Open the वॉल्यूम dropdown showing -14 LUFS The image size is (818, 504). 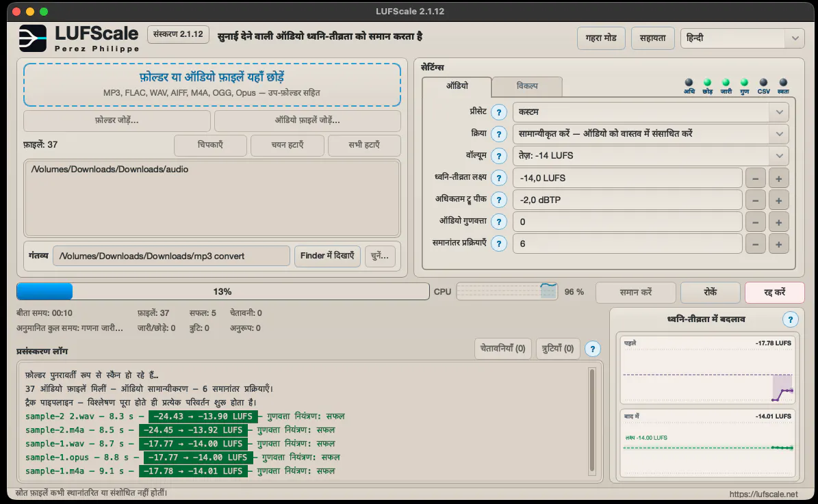(650, 156)
